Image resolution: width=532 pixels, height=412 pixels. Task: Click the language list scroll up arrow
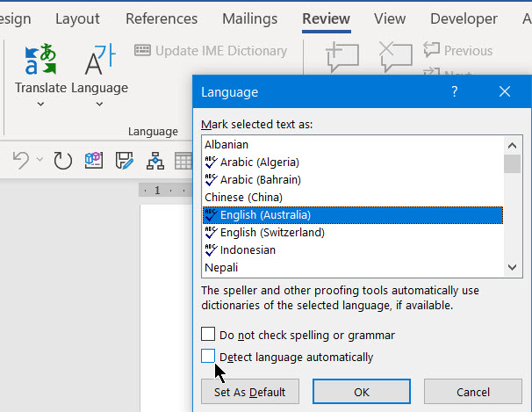512,146
